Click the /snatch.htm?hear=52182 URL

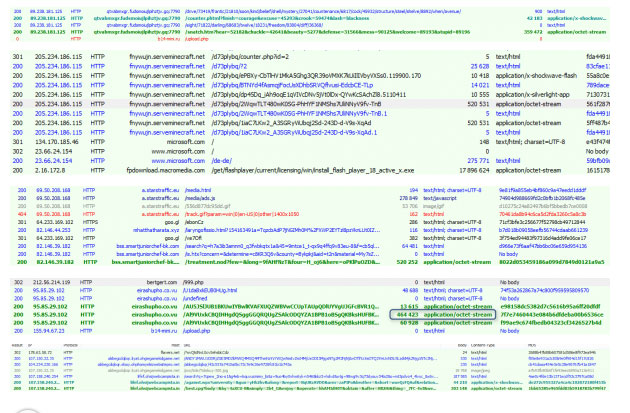point(327,32)
